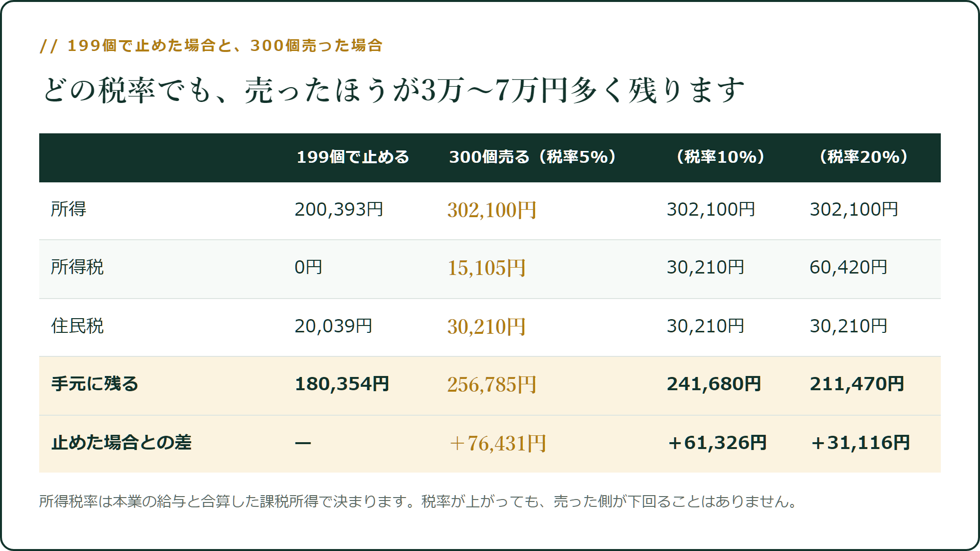Select the value '241,680円'
The width and height of the screenshot is (980, 551).
point(714,384)
